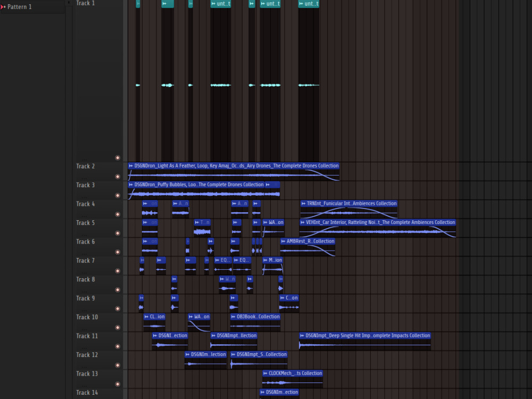The width and height of the screenshot is (532, 399).
Task: Mute Track 5 with its round toggle
Action: 118,233
